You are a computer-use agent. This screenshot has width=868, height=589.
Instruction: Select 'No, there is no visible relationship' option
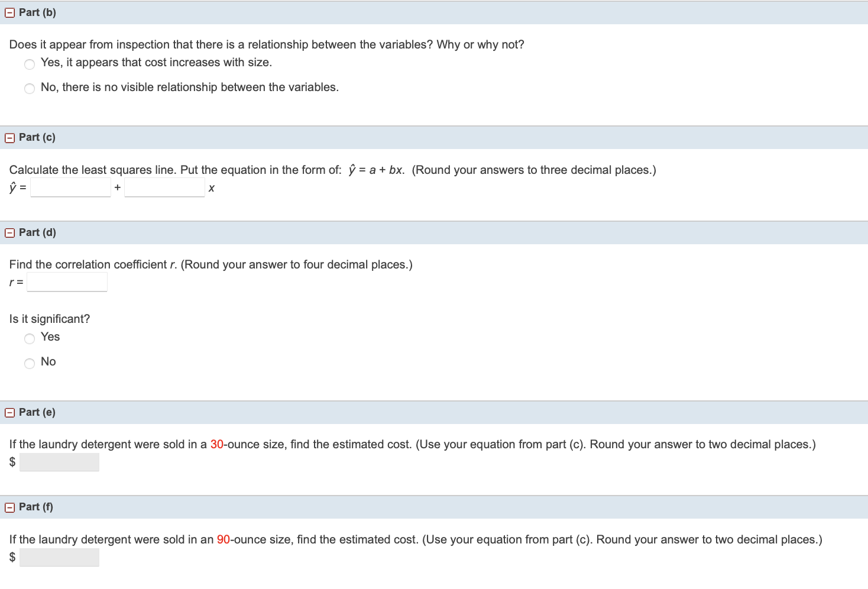pyautogui.click(x=30, y=89)
